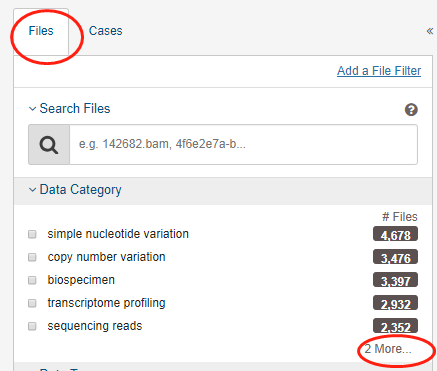Viewport: 437px width, 371px height.
Task: Collapse the Search Files section chevron
Action: coord(32,109)
